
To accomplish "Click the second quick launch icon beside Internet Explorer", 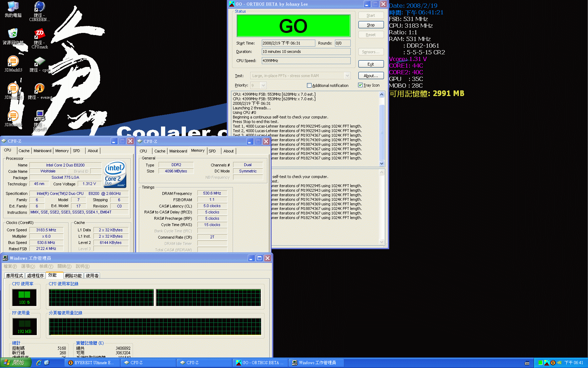I will (47, 363).
